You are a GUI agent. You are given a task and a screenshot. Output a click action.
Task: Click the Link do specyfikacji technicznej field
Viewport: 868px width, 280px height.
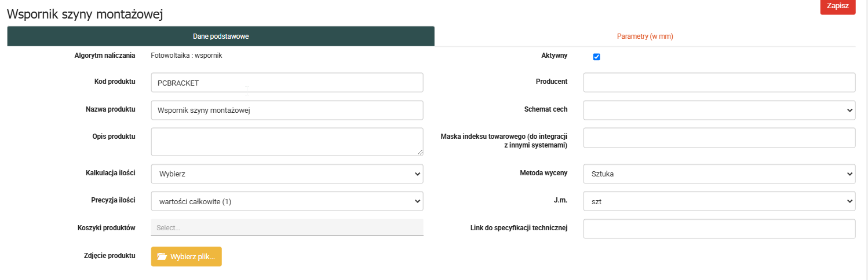pos(719,229)
